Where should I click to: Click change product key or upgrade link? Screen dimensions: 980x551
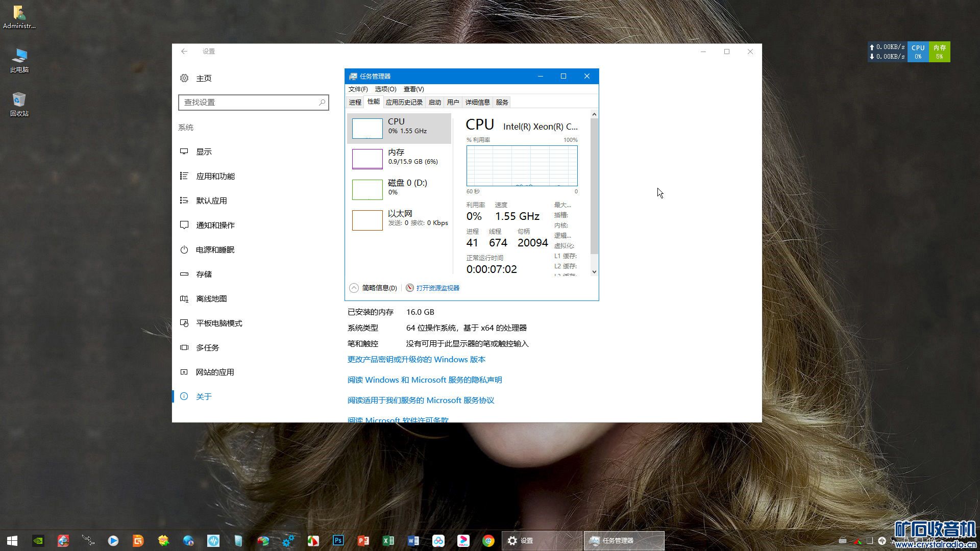pos(416,359)
